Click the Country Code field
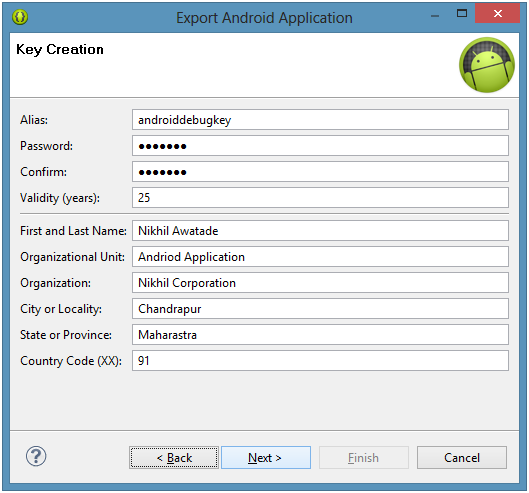Screen dimensions: 529x493 pos(320,360)
